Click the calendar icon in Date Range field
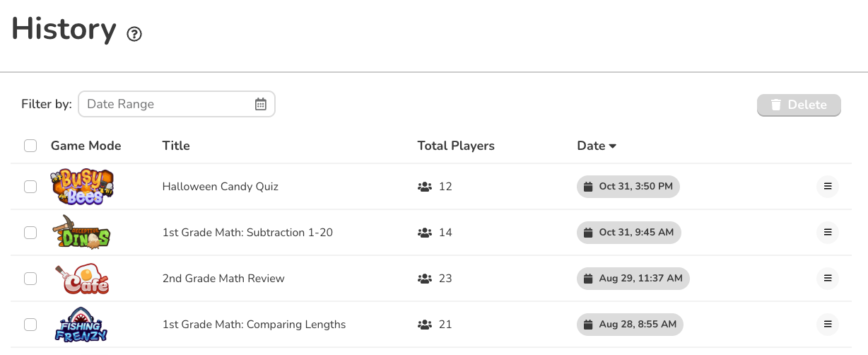 [261, 104]
